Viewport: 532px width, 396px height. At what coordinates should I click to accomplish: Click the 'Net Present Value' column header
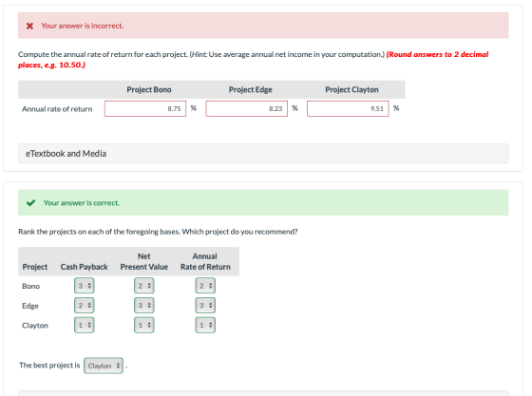[x=144, y=261]
